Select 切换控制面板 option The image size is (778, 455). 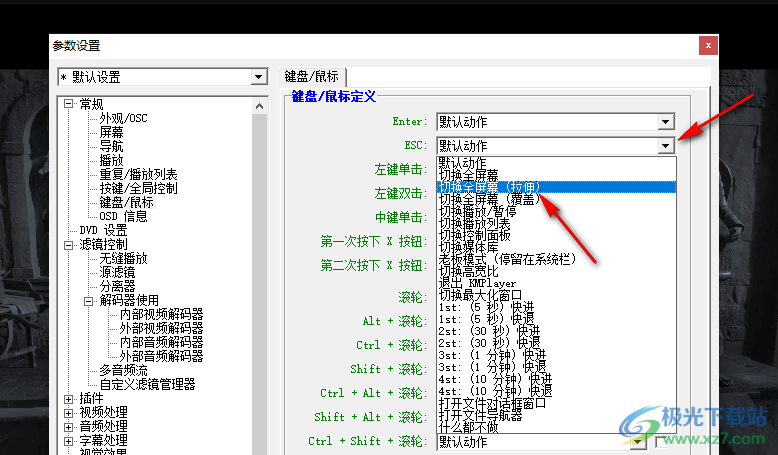click(556, 235)
